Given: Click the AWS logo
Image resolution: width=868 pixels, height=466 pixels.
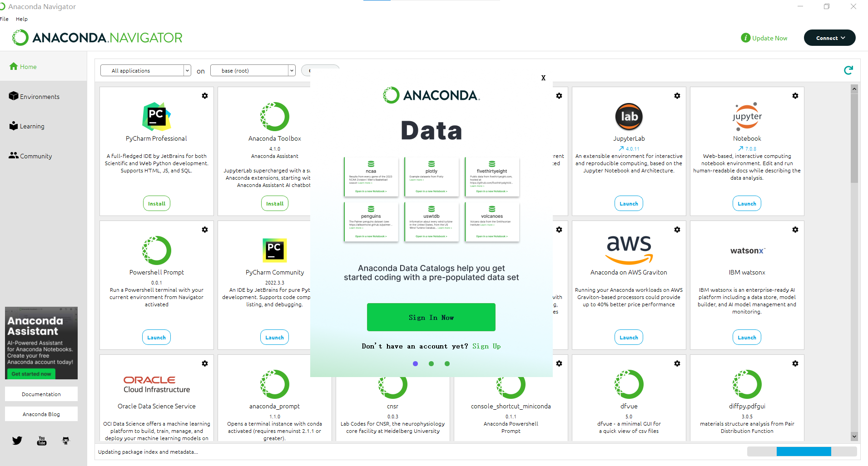Looking at the screenshot, I should tap(629, 250).
